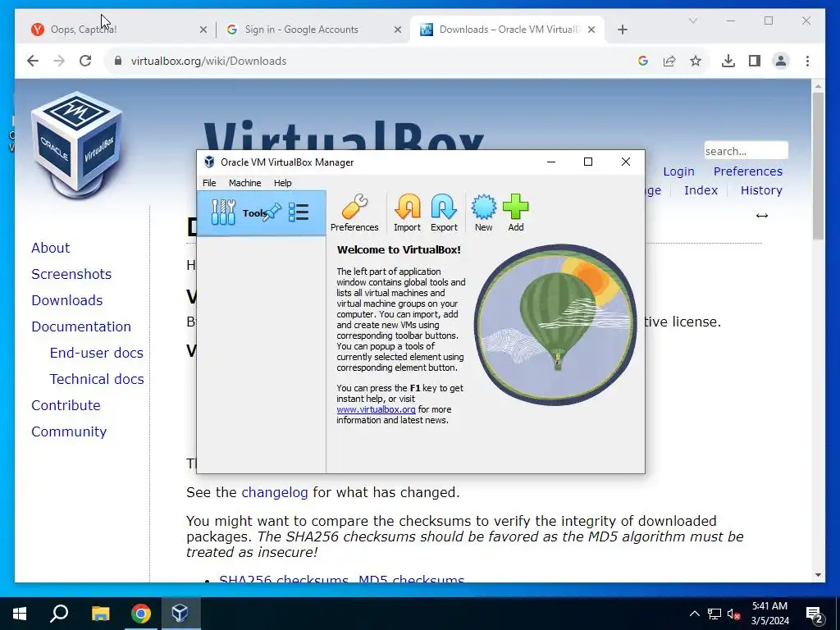Click the lock site-info icon in address bar
Viewport: 840px width, 630px height.
click(x=118, y=61)
